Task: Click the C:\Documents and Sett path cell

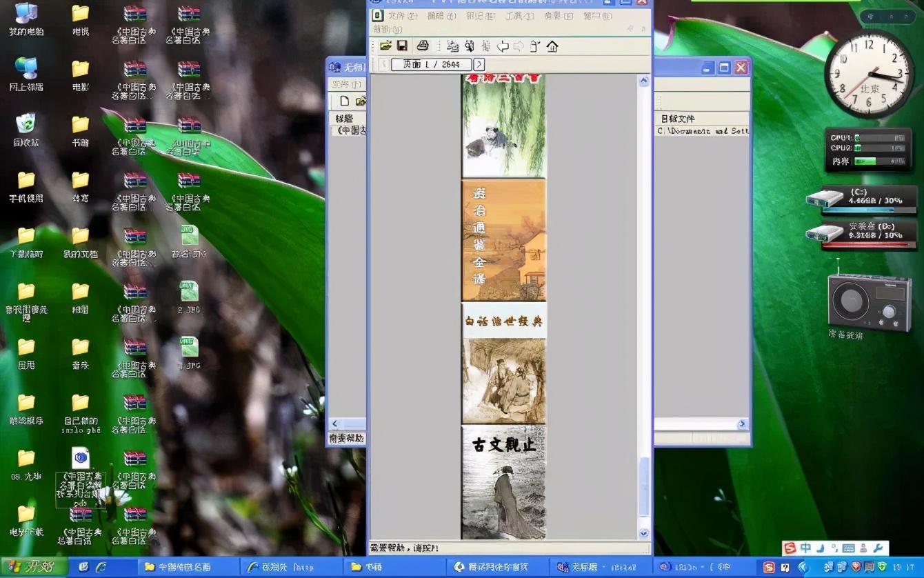Action: pos(703,130)
